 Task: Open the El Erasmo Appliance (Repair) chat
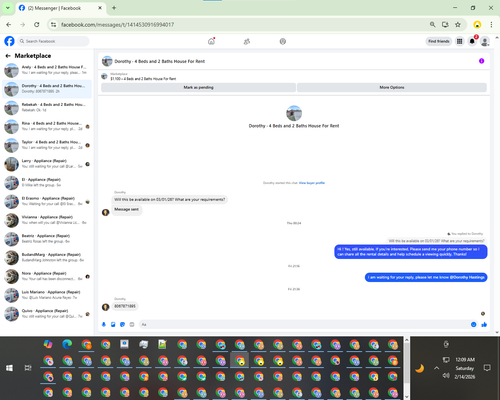(x=47, y=201)
